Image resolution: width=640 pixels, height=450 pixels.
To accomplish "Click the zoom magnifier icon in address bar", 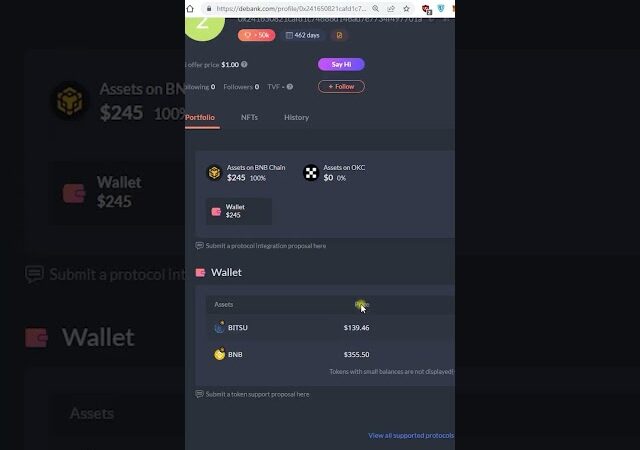I will click(376, 9).
